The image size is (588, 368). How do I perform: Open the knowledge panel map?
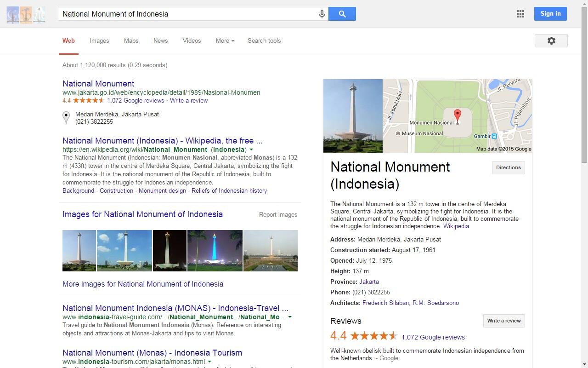click(x=458, y=115)
